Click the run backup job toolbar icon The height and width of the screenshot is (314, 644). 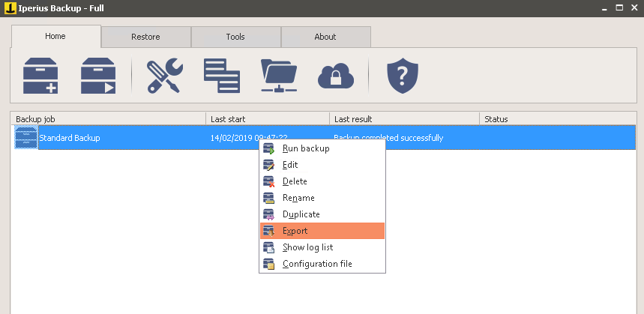[x=98, y=76]
